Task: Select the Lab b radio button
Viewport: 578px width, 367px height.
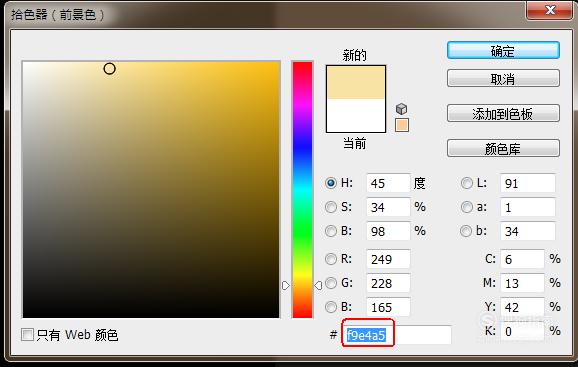Action: coord(466,231)
